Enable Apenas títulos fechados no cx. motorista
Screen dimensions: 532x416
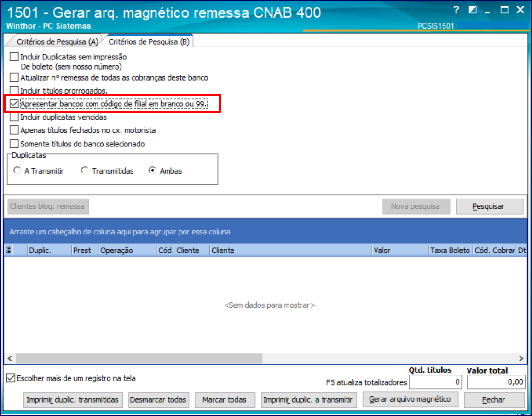[14, 130]
